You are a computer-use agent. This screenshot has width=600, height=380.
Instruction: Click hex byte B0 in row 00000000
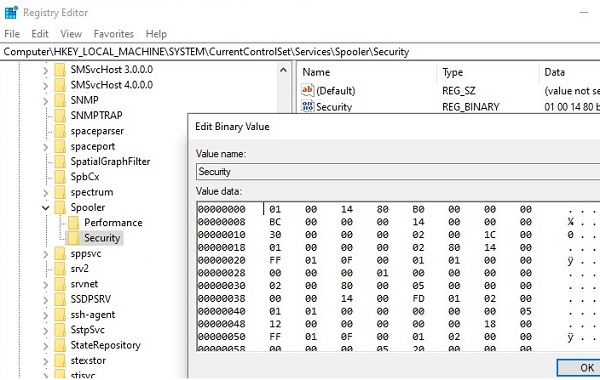click(418, 209)
